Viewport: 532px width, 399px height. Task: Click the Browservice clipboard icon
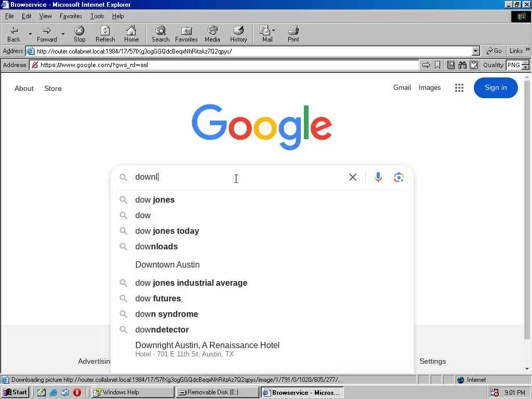coord(474,65)
